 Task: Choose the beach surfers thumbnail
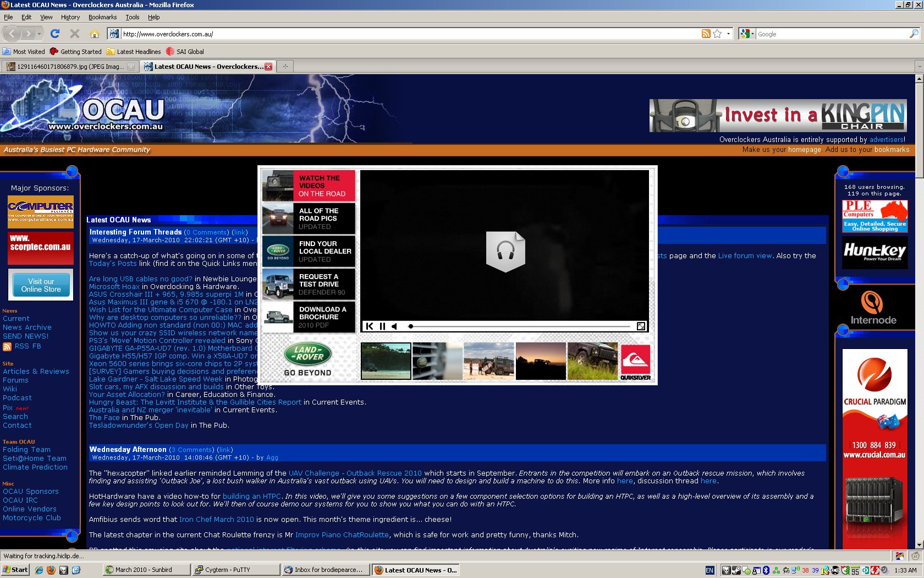point(489,361)
